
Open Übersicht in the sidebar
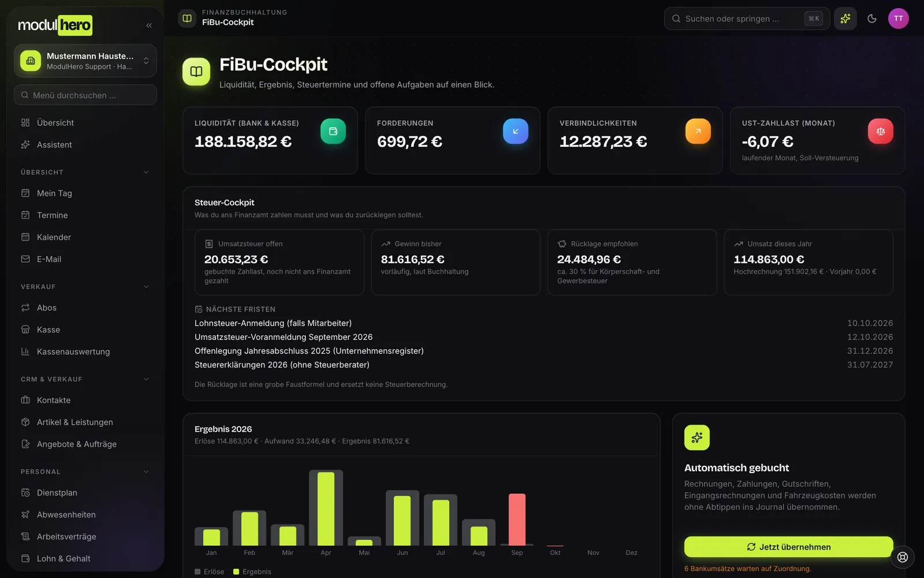pos(85,123)
